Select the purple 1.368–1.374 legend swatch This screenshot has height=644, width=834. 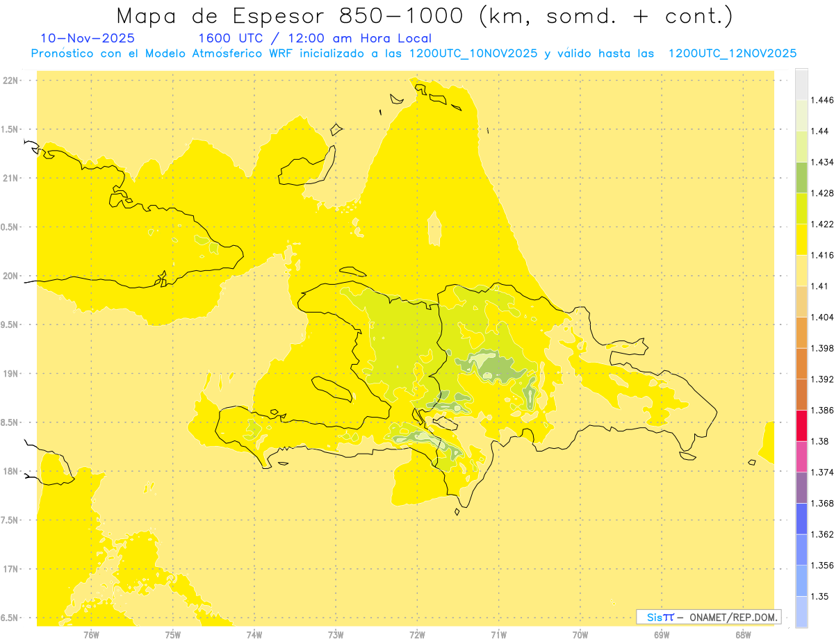(x=801, y=488)
